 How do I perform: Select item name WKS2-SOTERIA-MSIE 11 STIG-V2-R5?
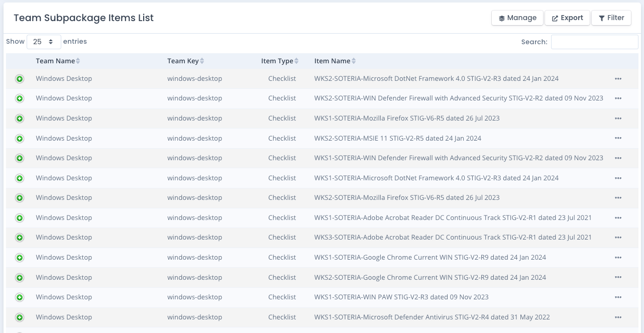tap(398, 138)
